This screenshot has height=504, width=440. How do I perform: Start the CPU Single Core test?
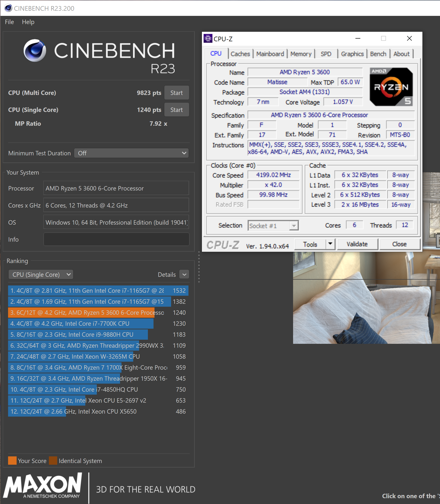(176, 110)
